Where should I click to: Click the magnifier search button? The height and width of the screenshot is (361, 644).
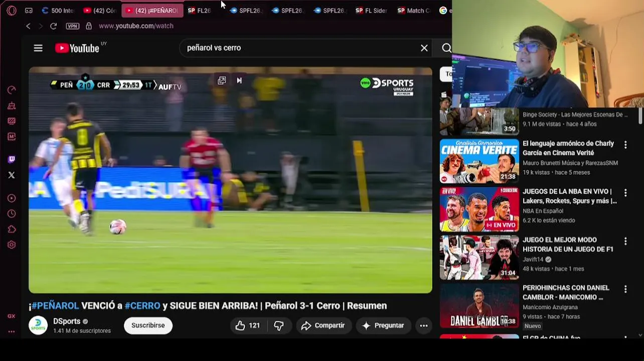tap(446, 48)
